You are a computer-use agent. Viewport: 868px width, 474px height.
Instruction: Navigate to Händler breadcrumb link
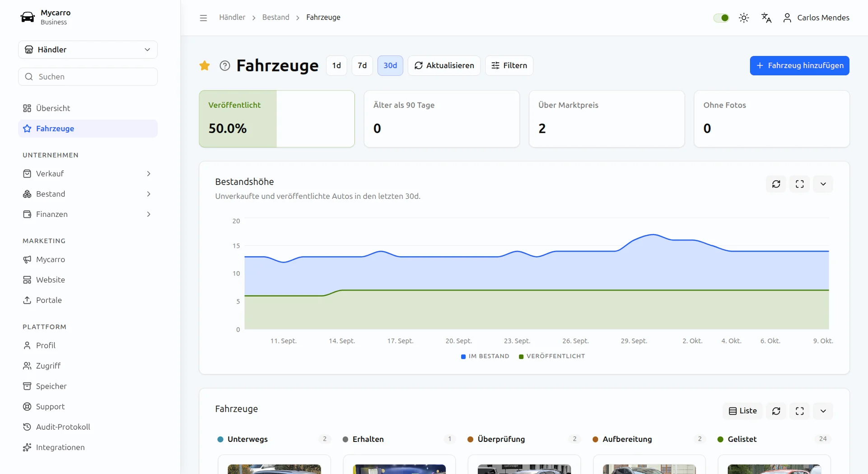(232, 17)
